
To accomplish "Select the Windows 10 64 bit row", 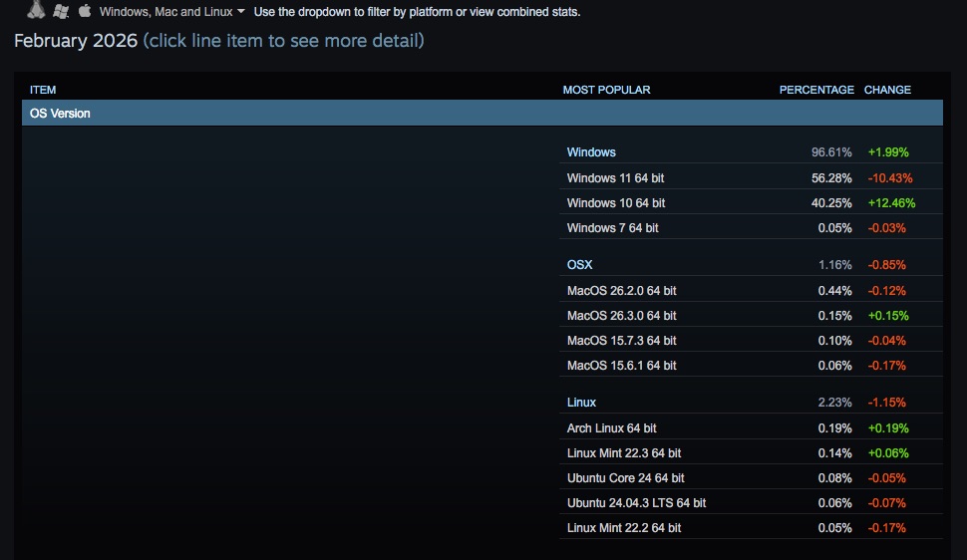I will [615, 203].
